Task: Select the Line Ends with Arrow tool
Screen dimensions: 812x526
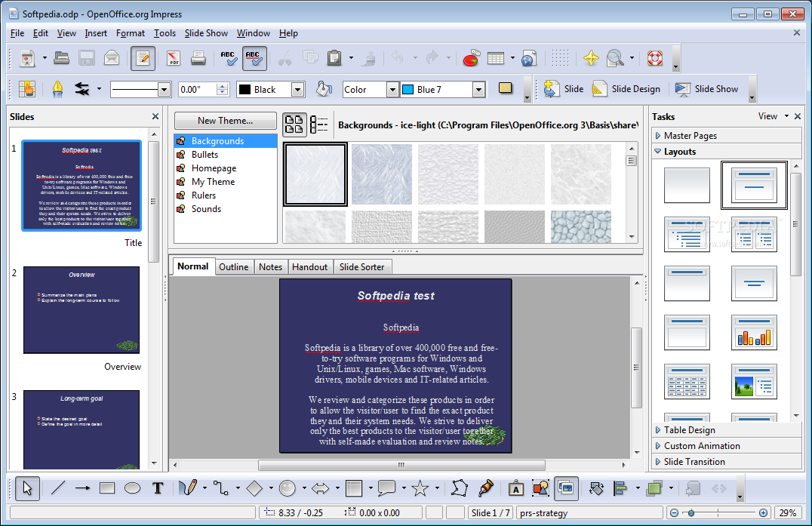Action: [x=82, y=488]
